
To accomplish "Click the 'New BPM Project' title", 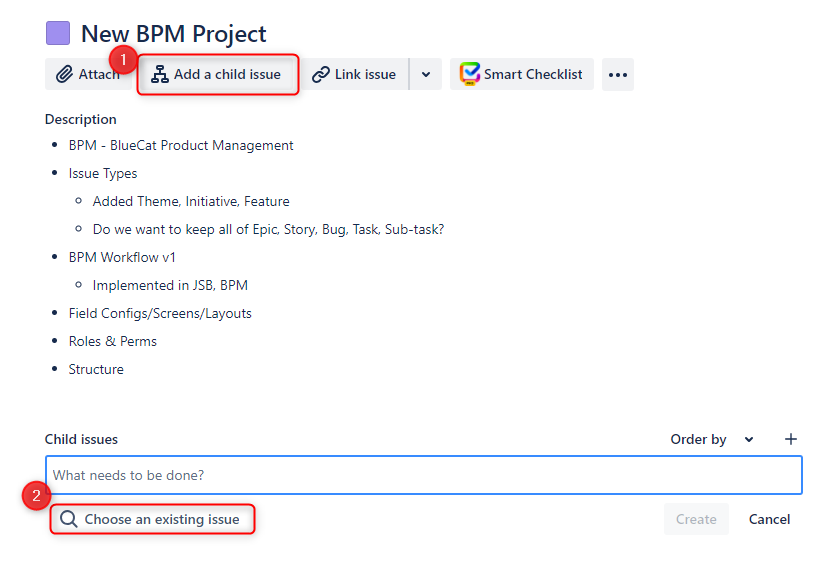I will tap(174, 34).
